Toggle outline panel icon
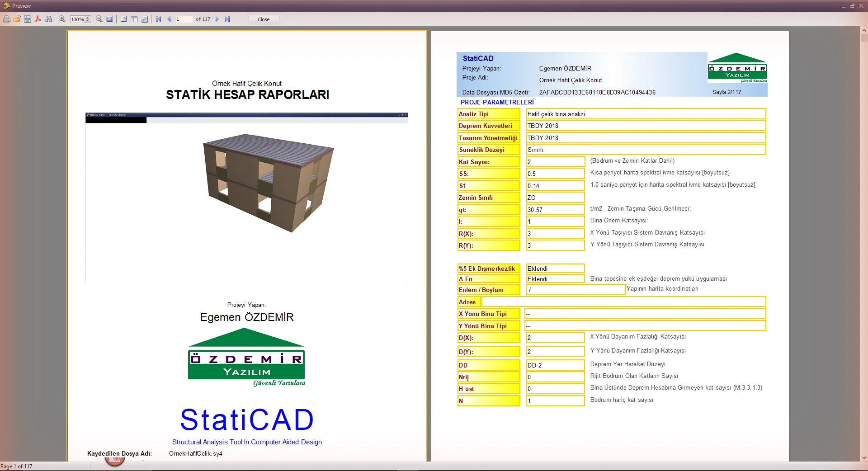Image resolution: width=868 pixels, height=471 pixels. click(123, 19)
